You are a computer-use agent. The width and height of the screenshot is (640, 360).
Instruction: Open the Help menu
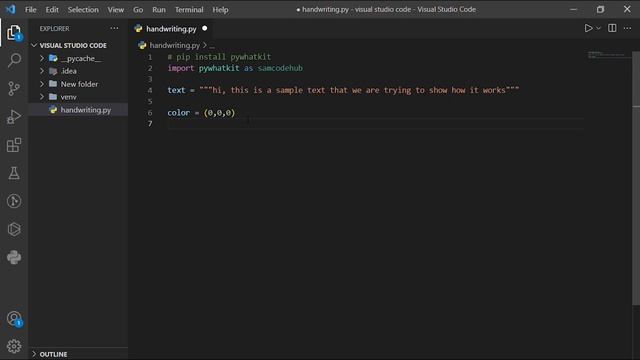pos(220,9)
